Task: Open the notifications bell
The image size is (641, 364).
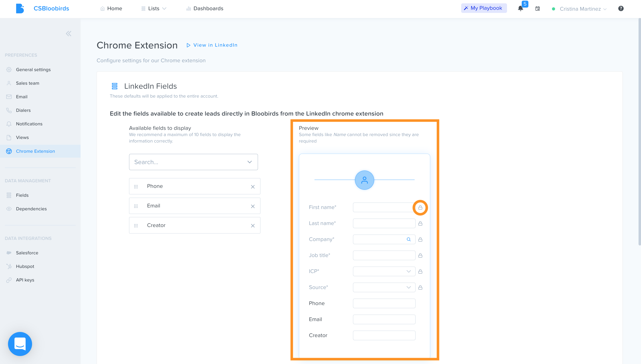Action: coord(520,8)
